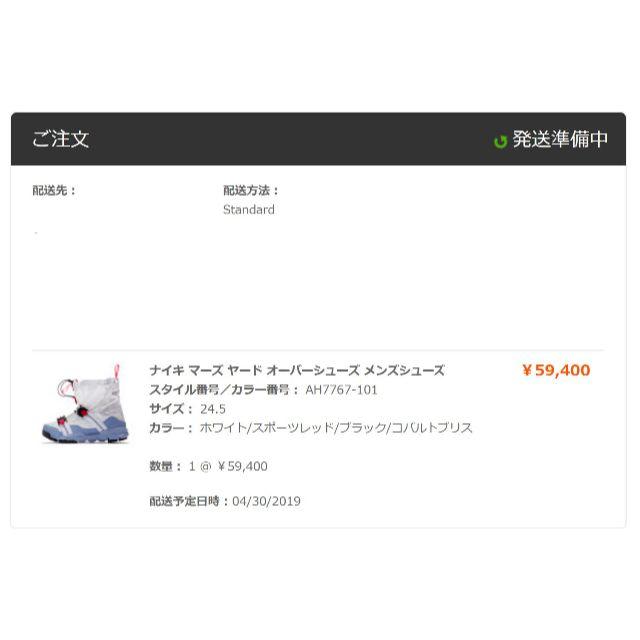The width and height of the screenshot is (640, 640).
Task: Click the 配送方法 label
Action: click(251, 190)
